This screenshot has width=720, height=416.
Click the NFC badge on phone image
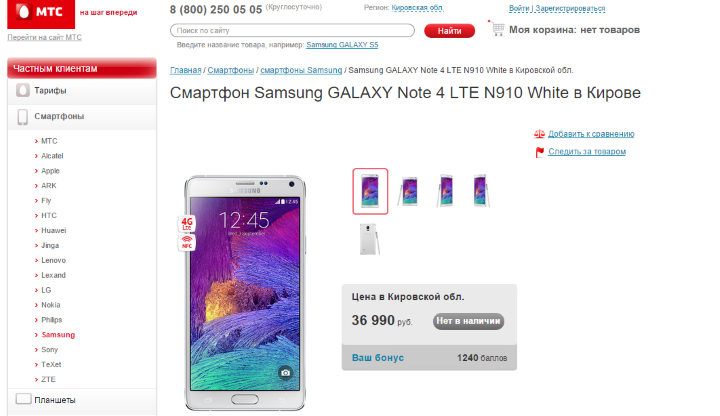pos(187,242)
